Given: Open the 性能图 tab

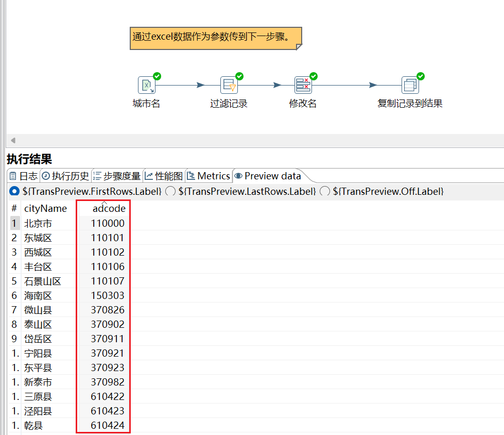Looking at the screenshot, I should (164, 176).
